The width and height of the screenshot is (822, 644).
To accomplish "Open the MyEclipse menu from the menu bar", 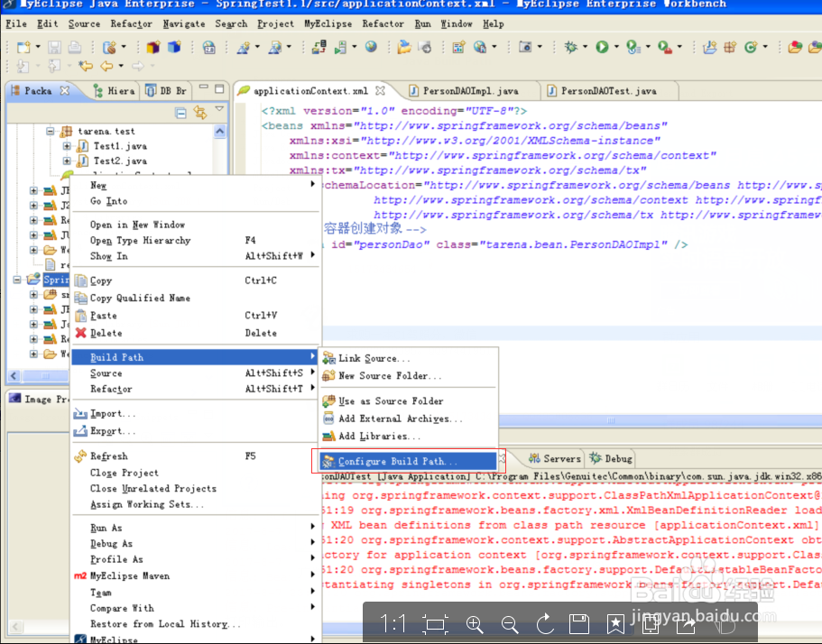I will [328, 24].
